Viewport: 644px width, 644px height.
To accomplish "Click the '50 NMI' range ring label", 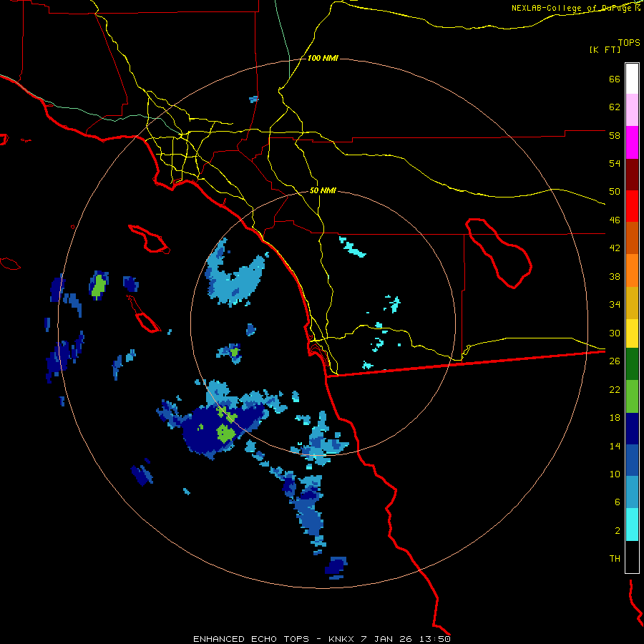I will (323, 190).
